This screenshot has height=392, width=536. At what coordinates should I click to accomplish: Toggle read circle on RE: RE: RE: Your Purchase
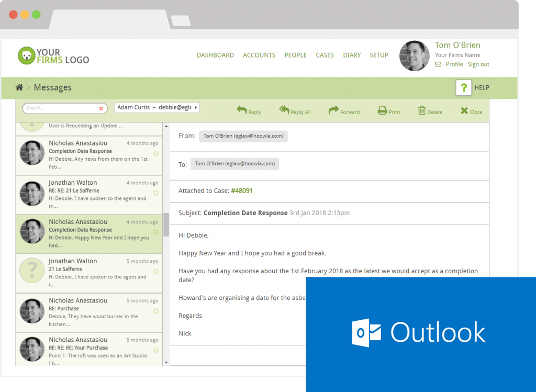[155, 350]
